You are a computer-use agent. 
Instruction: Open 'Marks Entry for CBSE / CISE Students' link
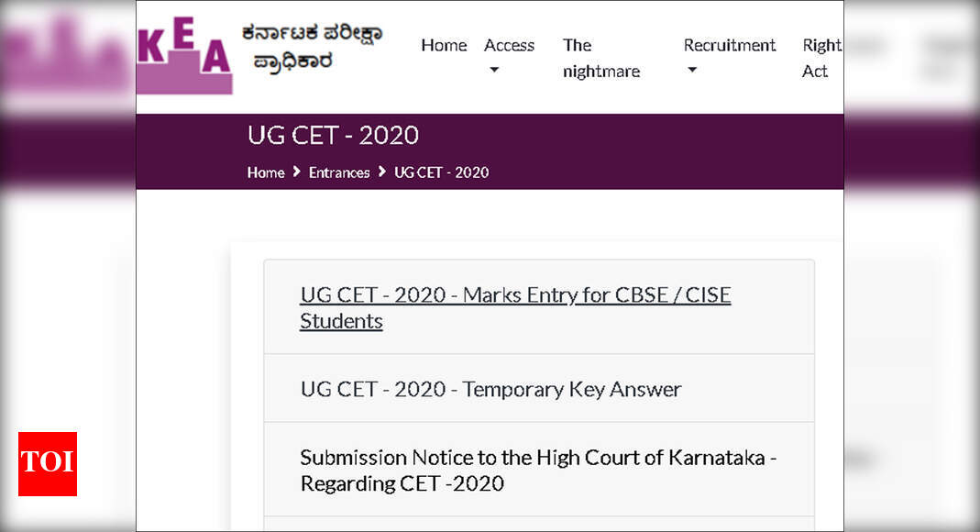(x=515, y=307)
